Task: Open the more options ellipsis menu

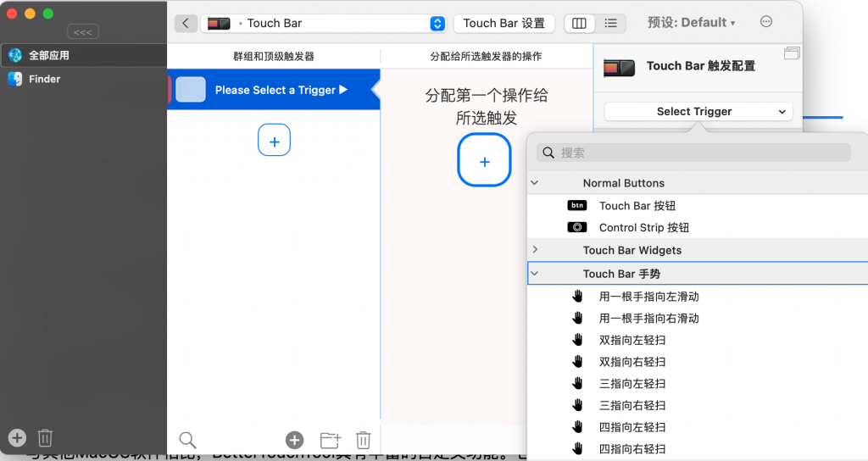Action: pyautogui.click(x=766, y=22)
